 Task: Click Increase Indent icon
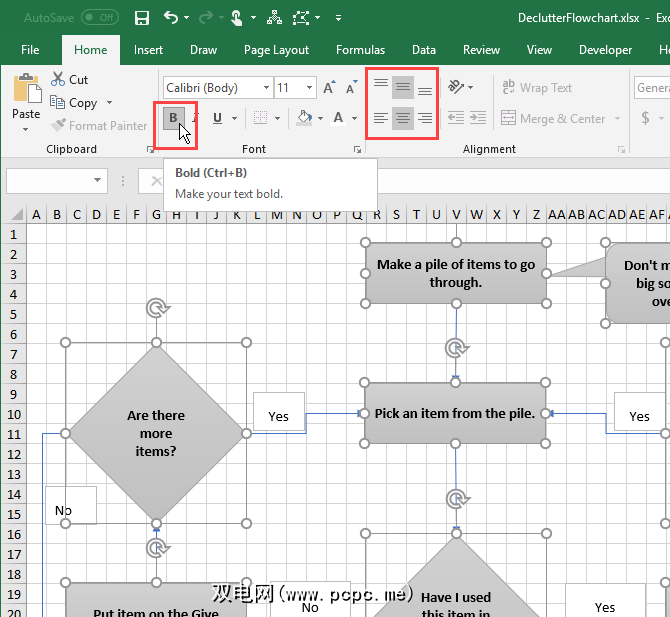pos(478,118)
